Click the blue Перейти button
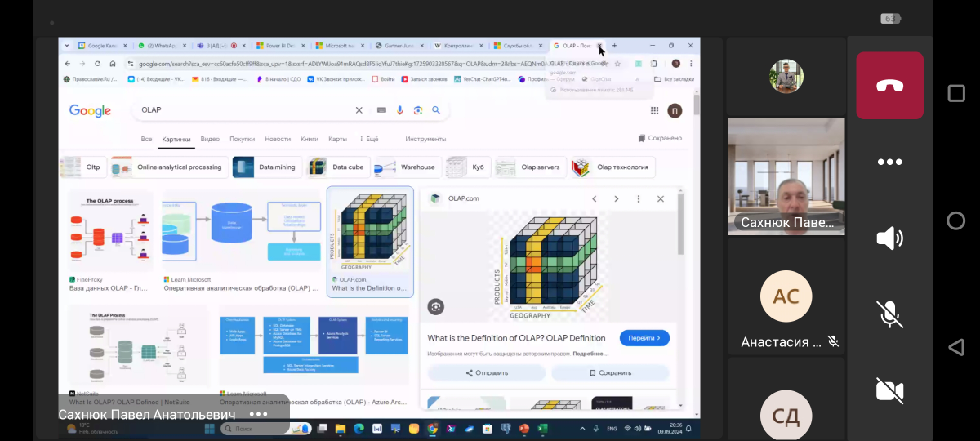This screenshot has height=441, width=980. pyautogui.click(x=644, y=337)
